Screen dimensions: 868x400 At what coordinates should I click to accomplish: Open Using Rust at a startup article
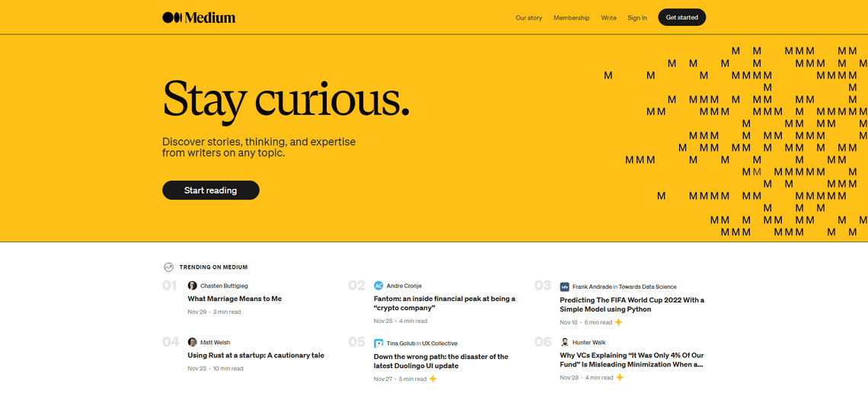coord(256,355)
